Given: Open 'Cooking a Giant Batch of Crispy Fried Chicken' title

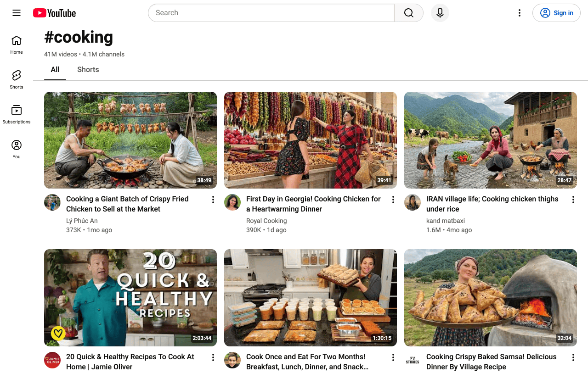Looking at the screenshot, I should pyautogui.click(x=127, y=204).
